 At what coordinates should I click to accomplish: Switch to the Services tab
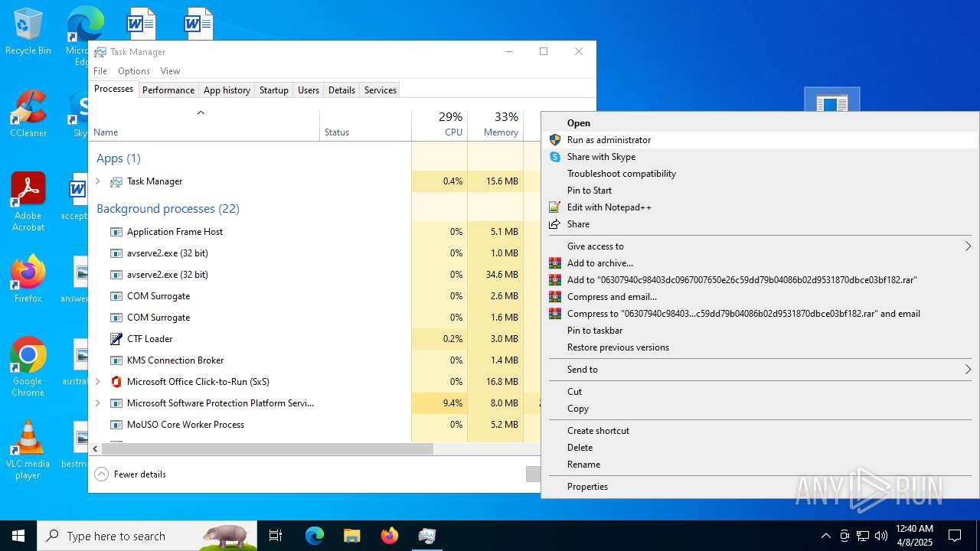381,90
